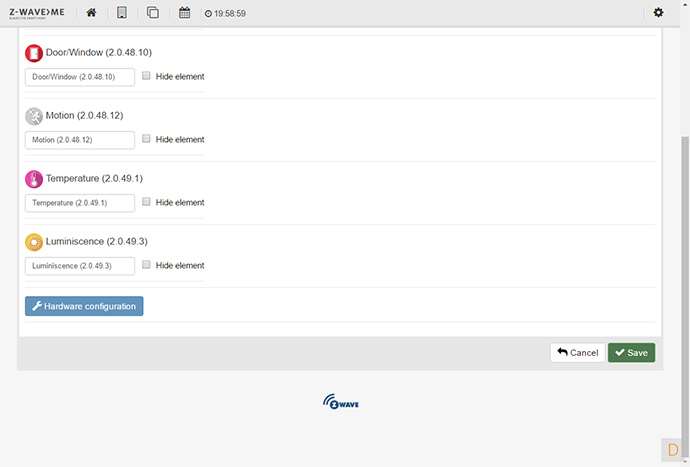Click the Luminiscence (2.0.49.3) heading
Screen dimensions: 690x467
97,241
